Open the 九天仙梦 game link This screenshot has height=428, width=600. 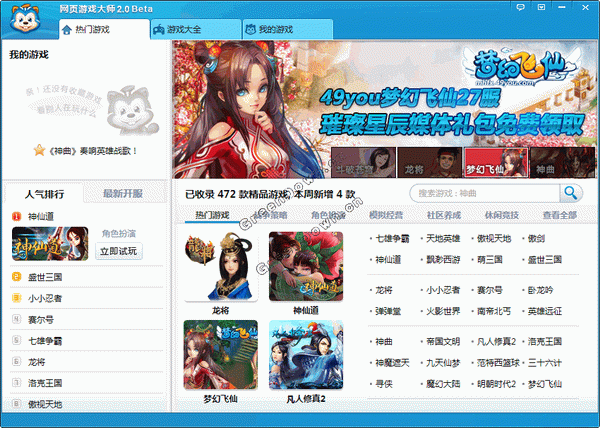(x=443, y=363)
